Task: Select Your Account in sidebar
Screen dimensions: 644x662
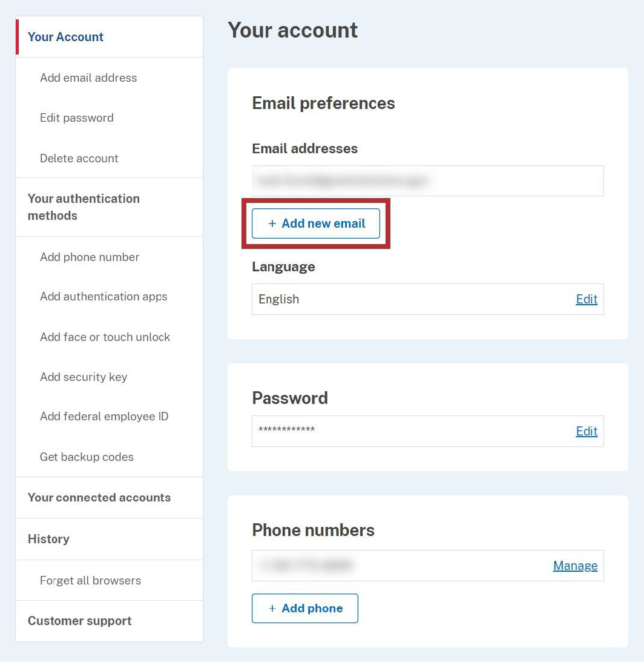Action: click(66, 37)
